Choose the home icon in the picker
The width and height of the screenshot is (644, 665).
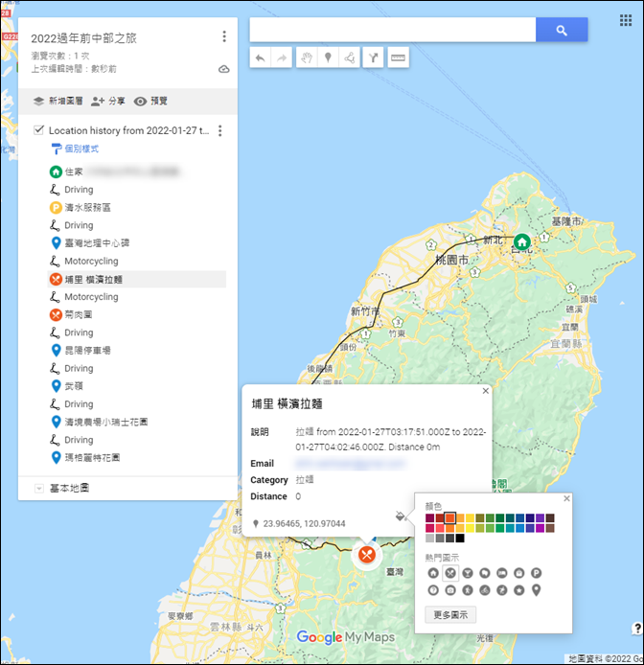point(433,573)
